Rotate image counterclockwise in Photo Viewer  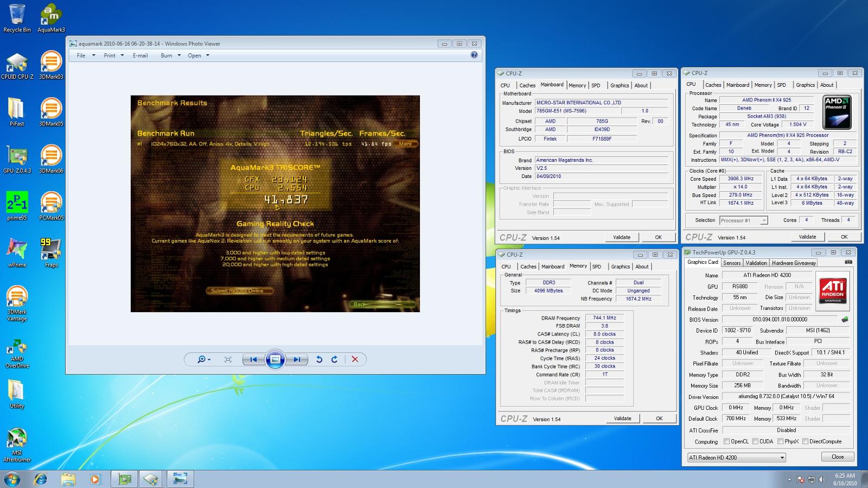tap(319, 359)
